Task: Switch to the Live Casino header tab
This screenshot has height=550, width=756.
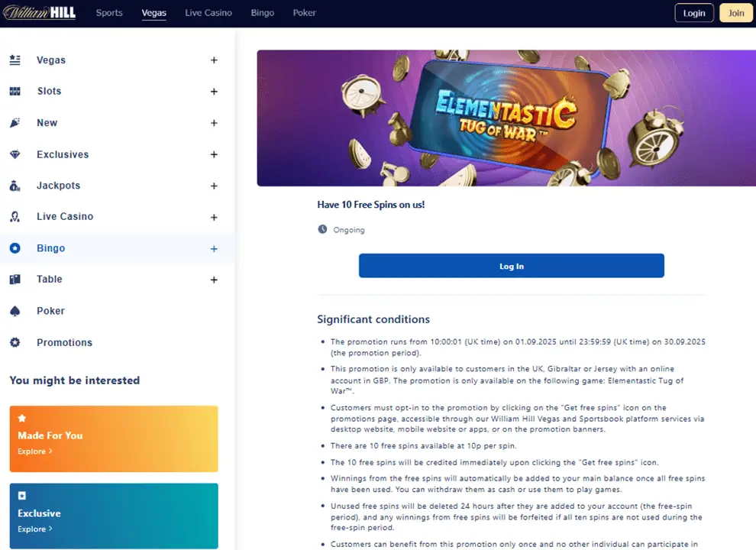Action: (208, 13)
